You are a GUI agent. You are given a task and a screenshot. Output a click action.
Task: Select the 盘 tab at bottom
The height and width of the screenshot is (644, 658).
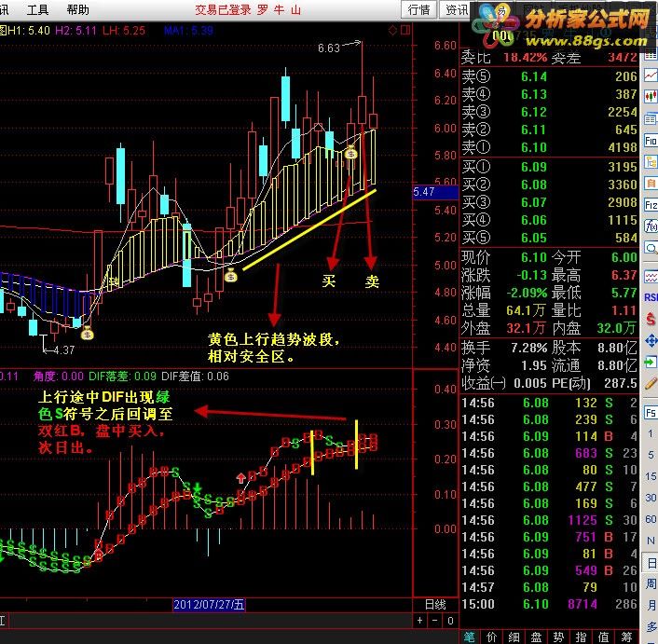point(536,637)
